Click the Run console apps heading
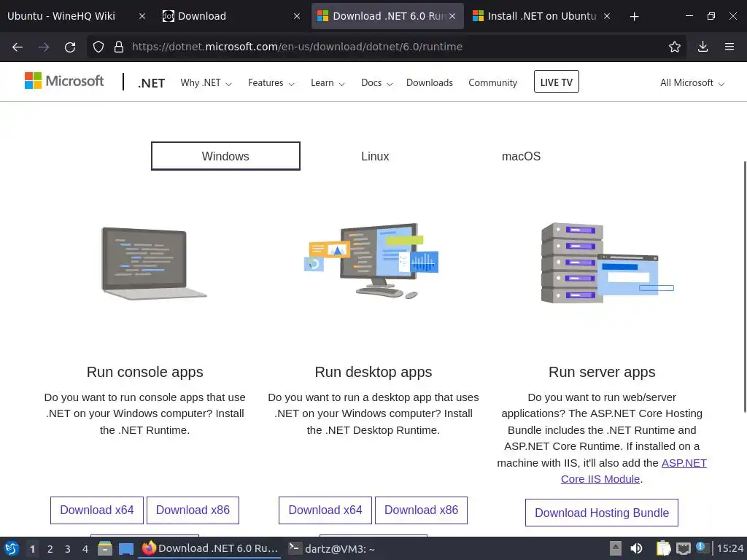This screenshot has height=560, width=747. (x=145, y=372)
